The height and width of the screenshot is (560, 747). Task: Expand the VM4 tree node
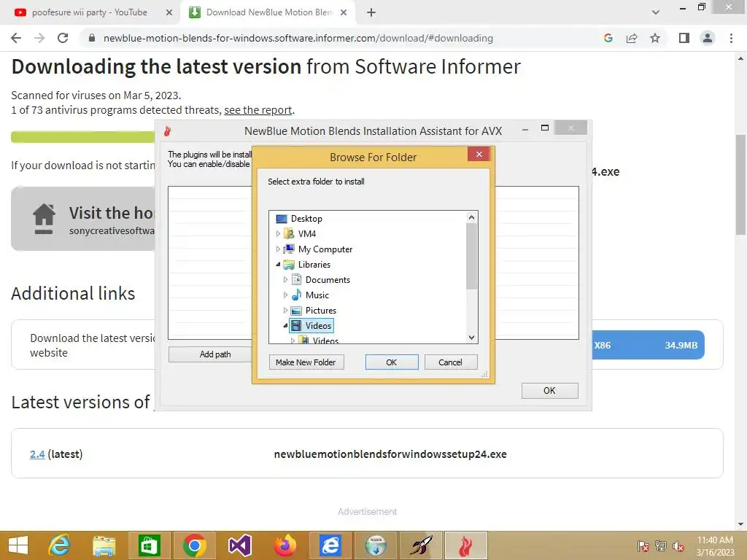tap(278, 234)
